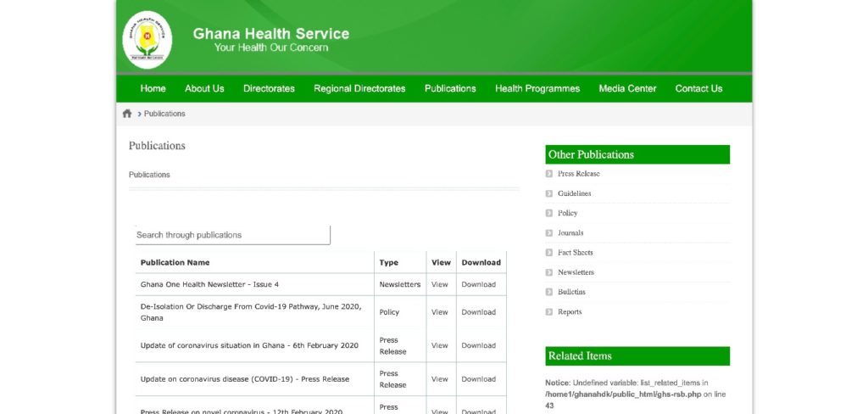Open the Regional Directorates menu
Screen dimensions: 868x414
click(x=359, y=88)
